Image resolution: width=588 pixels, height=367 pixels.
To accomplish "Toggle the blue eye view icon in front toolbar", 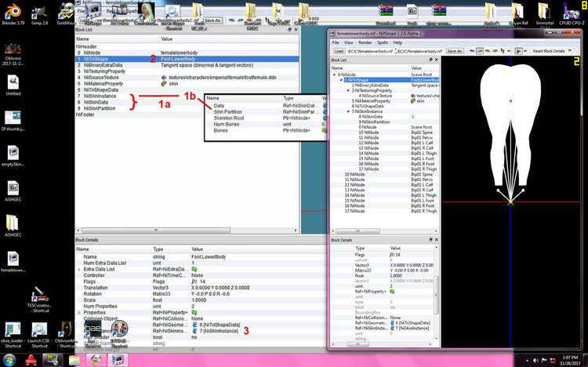I will [x=472, y=51].
